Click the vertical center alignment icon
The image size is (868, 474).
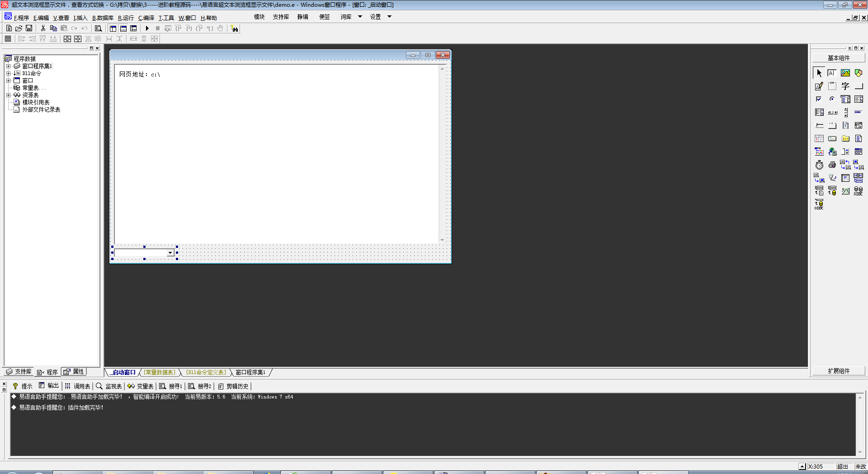[x=78, y=39]
